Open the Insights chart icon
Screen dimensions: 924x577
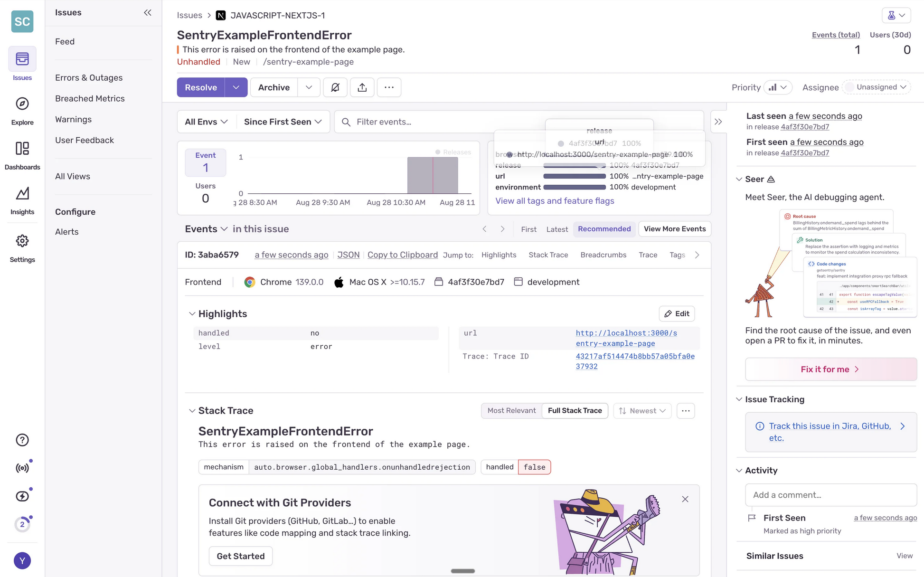coord(22,194)
